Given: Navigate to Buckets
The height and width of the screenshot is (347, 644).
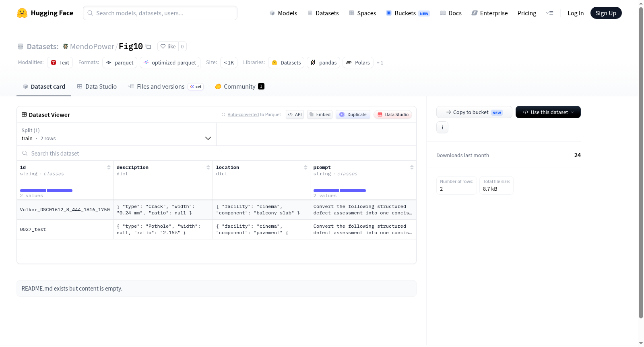Looking at the screenshot, I should point(408,13).
